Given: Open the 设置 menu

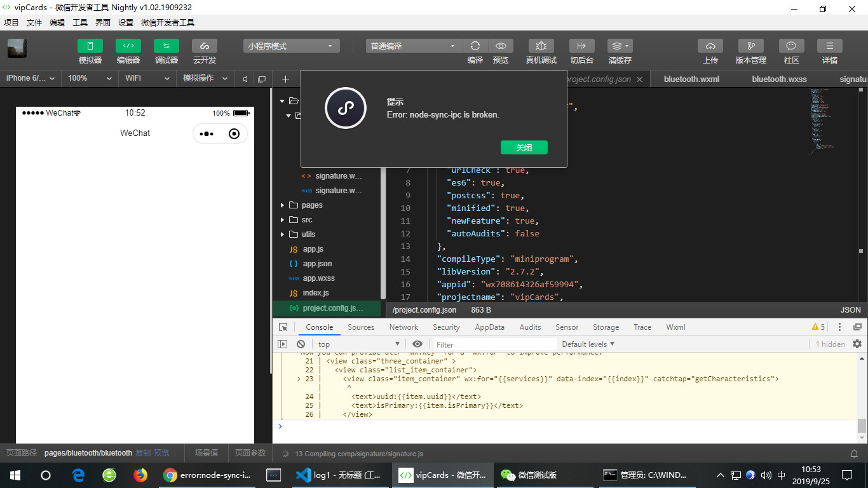Looking at the screenshot, I should click(126, 22).
